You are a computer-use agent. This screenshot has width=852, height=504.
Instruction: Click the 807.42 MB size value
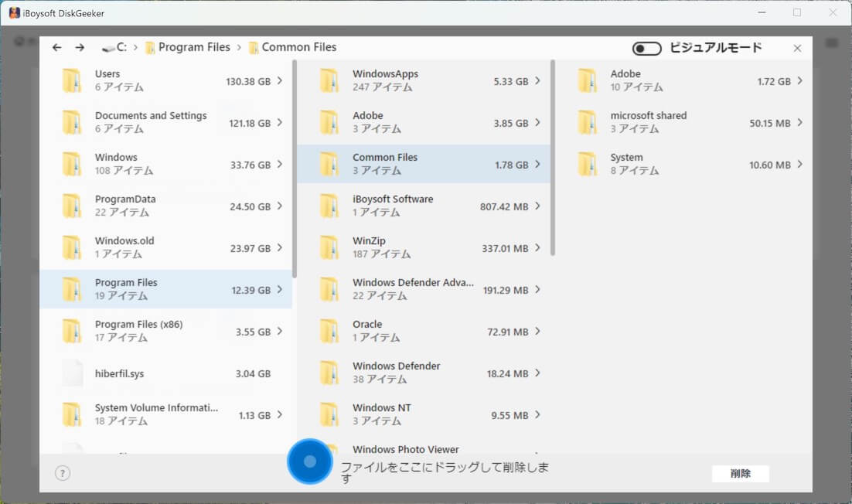click(504, 207)
